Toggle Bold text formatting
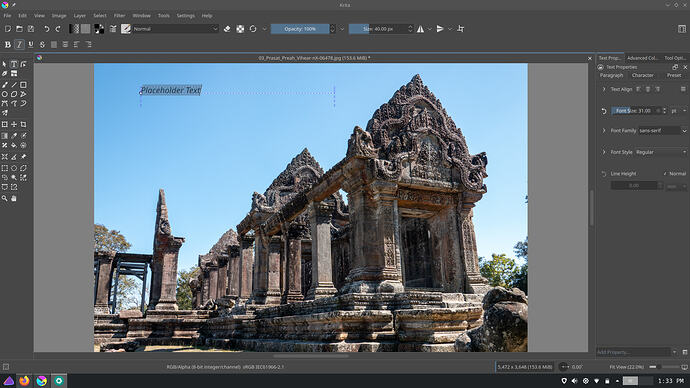Image resolution: width=690 pixels, height=388 pixels. (7, 44)
